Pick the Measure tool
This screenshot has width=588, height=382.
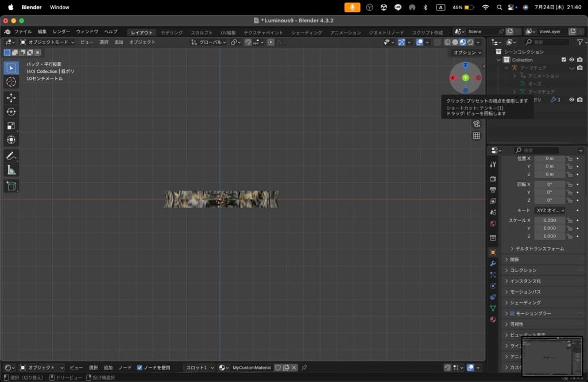point(11,170)
